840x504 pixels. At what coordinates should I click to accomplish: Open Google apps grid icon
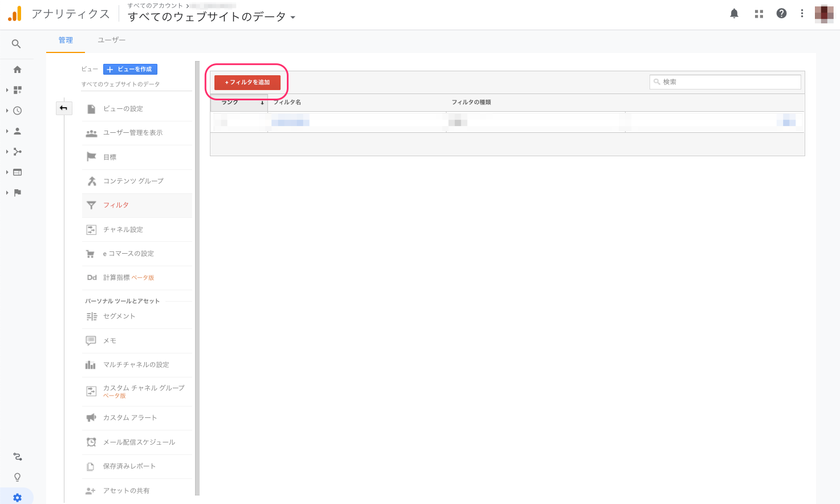pyautogui.click(x=758, y=14)
